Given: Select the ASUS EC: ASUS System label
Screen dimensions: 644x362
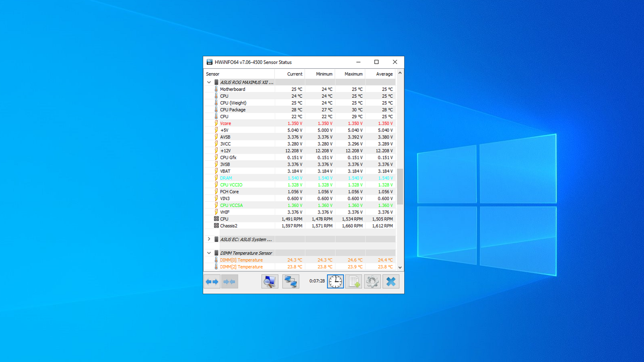Looking at the screenshot, I should [246, 240].
